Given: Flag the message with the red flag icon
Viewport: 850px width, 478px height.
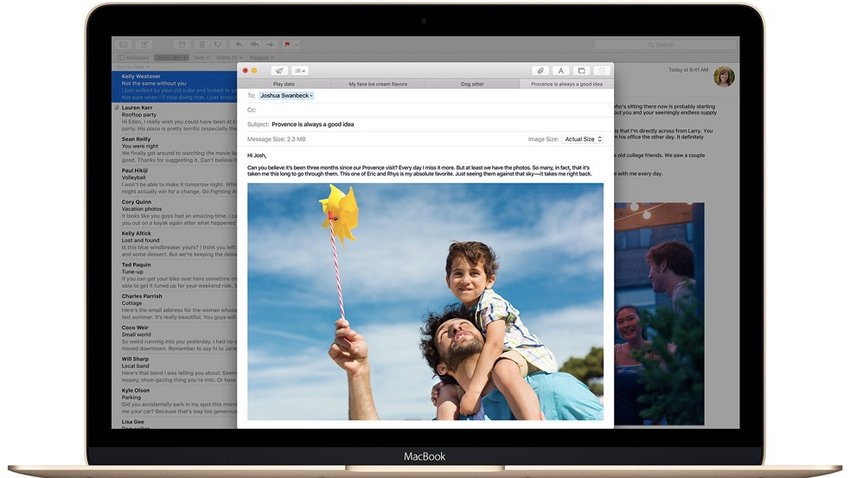Looking at the screenshot, I should [x=287, y=44].
